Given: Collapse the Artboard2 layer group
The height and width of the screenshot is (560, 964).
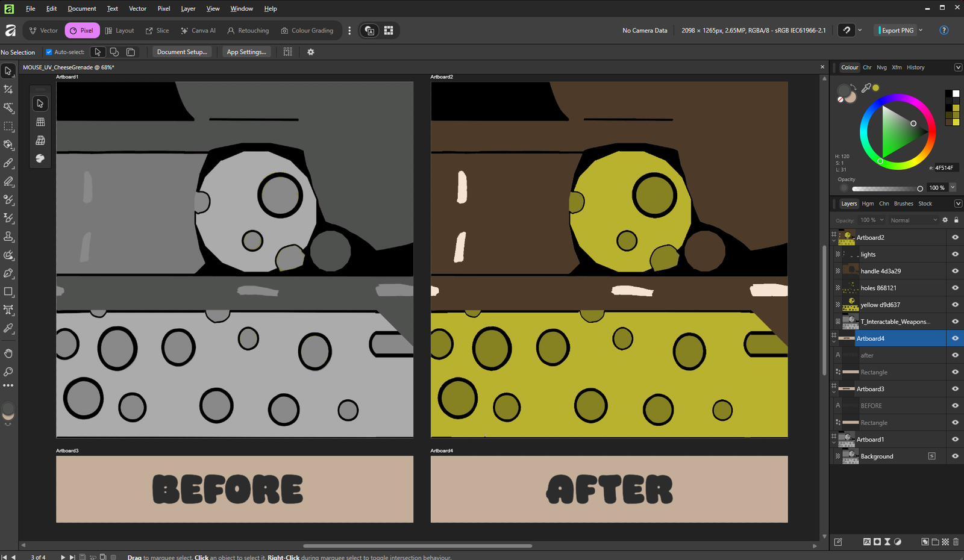Looking at the screenshot, I should click(834, 240).
